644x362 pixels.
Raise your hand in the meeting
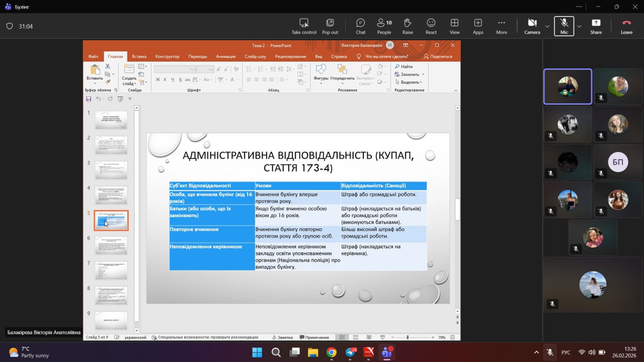[408, 26]
